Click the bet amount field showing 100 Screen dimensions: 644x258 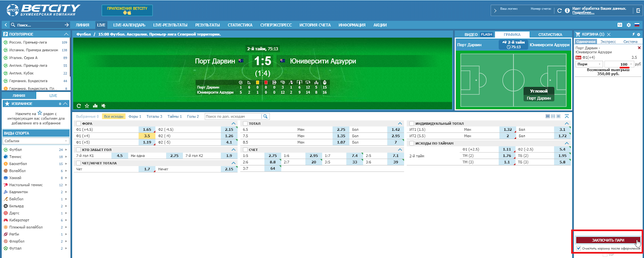click(x=619, y=64)
